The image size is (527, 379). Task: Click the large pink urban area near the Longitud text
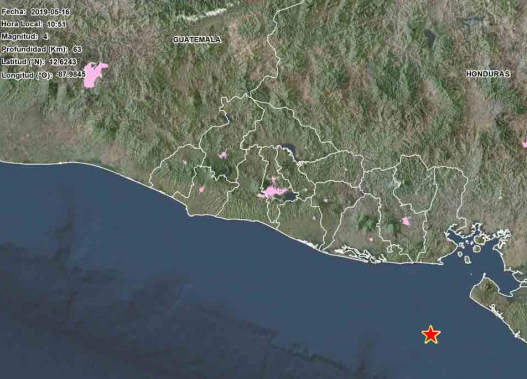(94, 75)
